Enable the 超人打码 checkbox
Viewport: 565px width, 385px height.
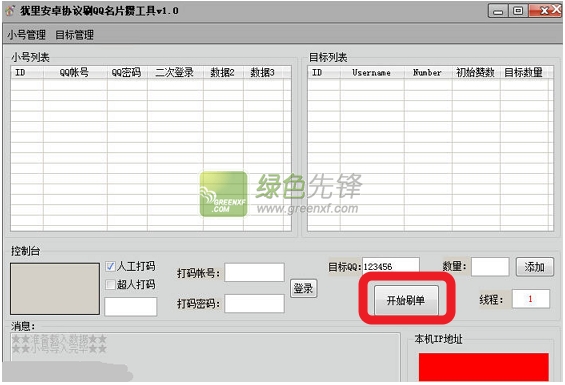110,284
